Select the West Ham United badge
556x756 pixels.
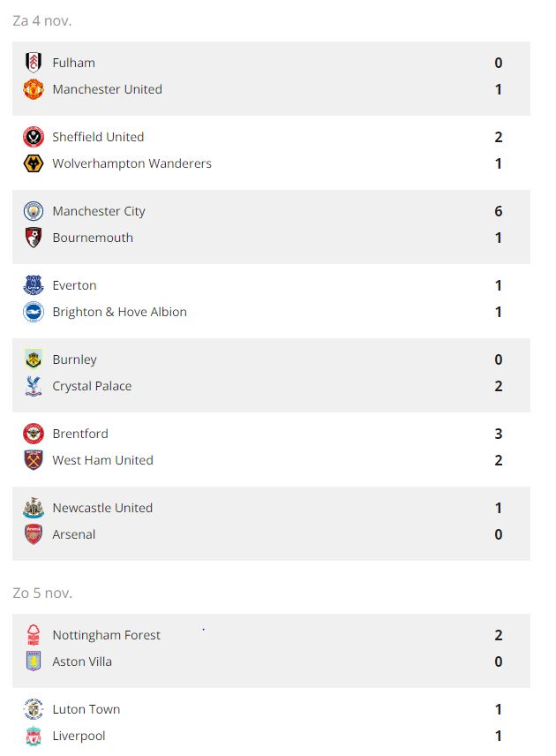tap(34, 460)
